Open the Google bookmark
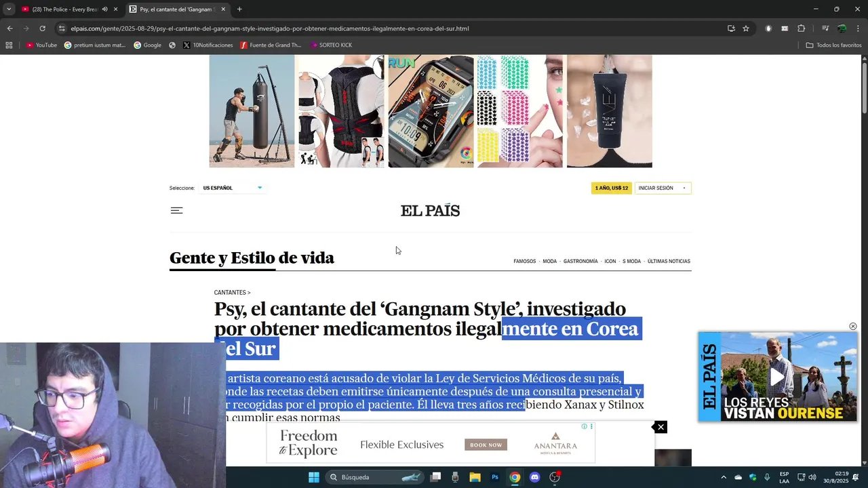This screenshot has height=488, width=868. pos(147,45)
